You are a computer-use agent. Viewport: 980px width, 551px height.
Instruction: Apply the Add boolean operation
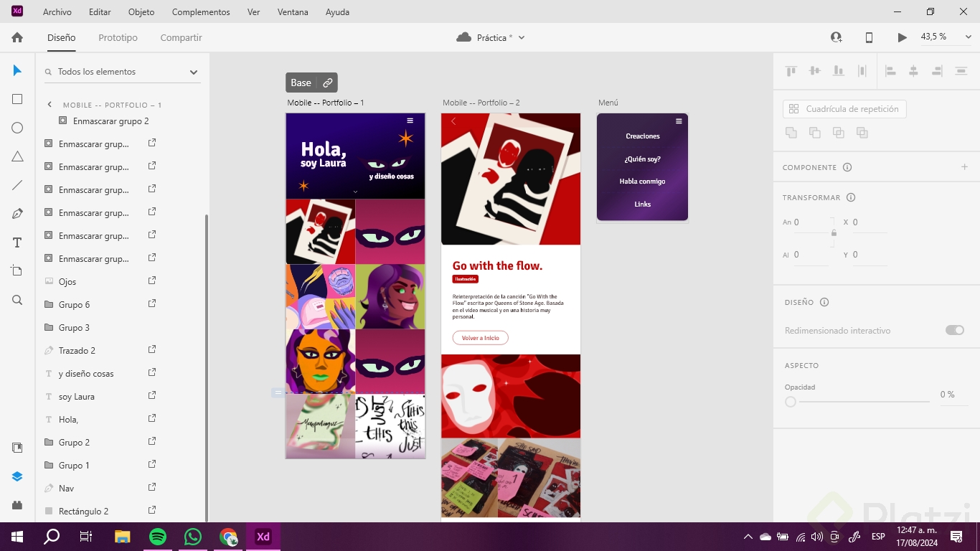pyautogui.click(x=791, y=132)
